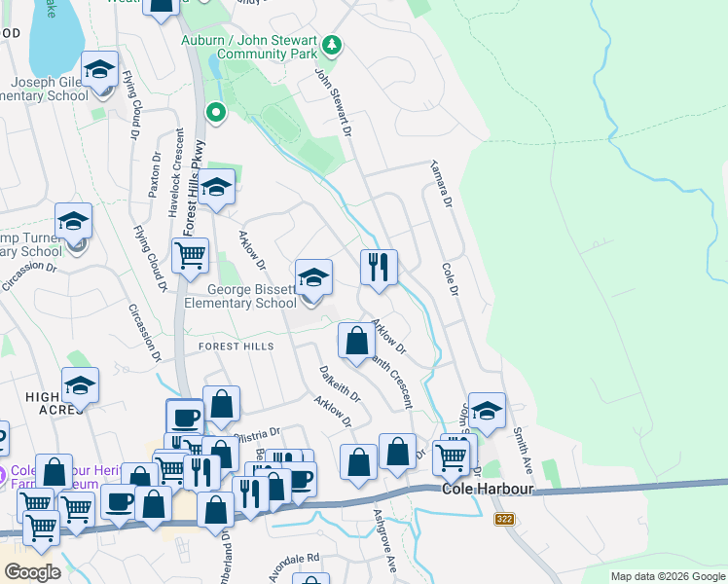Select the Ashgrove Ave street label
This screenshot has height=584, width=728.
pyautogui.click(x=385, y=541)
